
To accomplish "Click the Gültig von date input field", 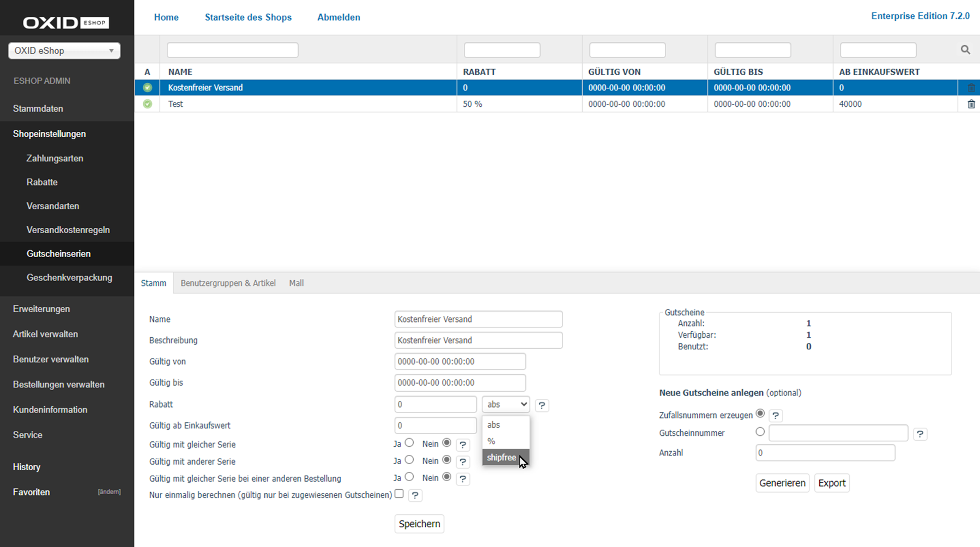I will [x=459, y=362].
